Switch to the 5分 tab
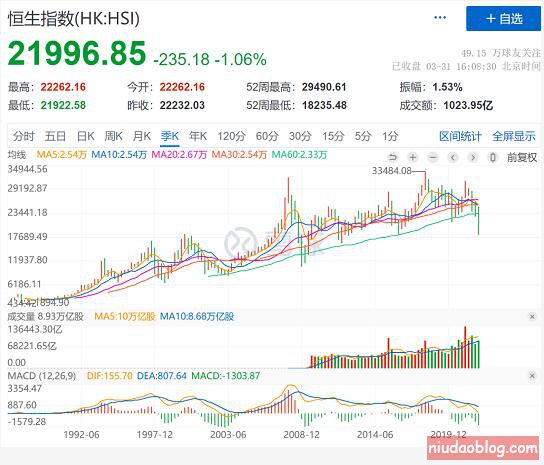The height and width of the screenshot is (465, 544). coord(363,136)
